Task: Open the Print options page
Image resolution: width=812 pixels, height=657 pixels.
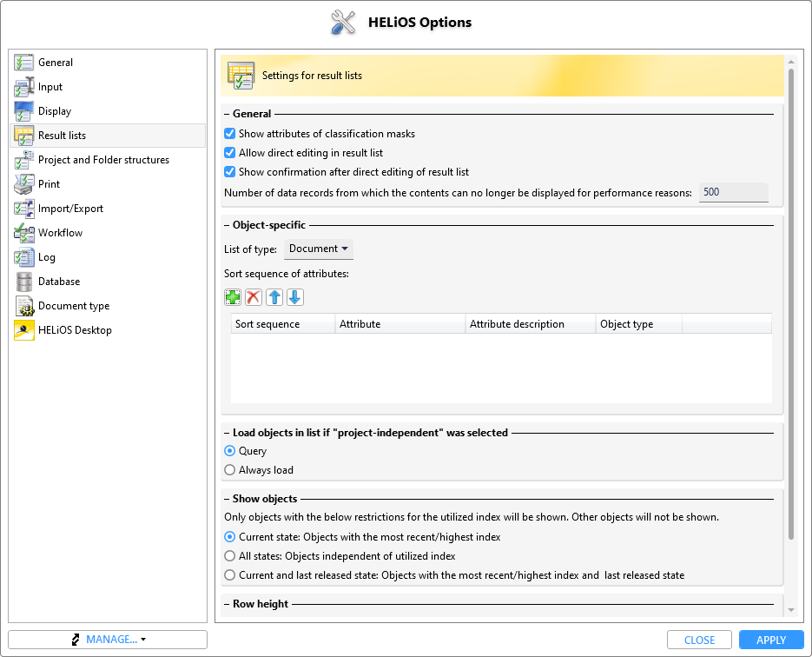Action: (x=49, y=184)
